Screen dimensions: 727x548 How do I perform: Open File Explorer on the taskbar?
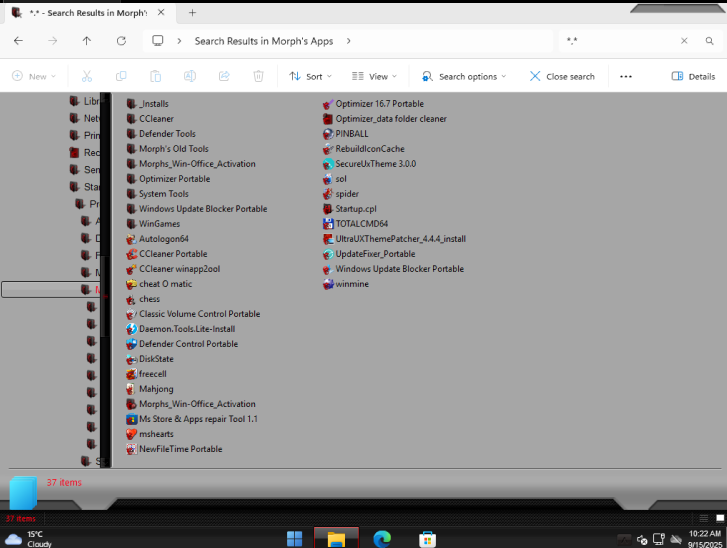click(x=336, y=539)
